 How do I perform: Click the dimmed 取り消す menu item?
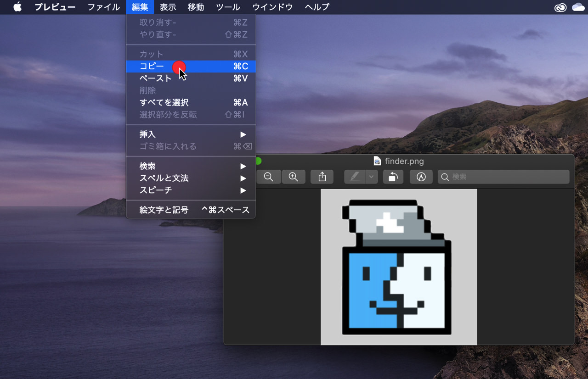point(191,22)
